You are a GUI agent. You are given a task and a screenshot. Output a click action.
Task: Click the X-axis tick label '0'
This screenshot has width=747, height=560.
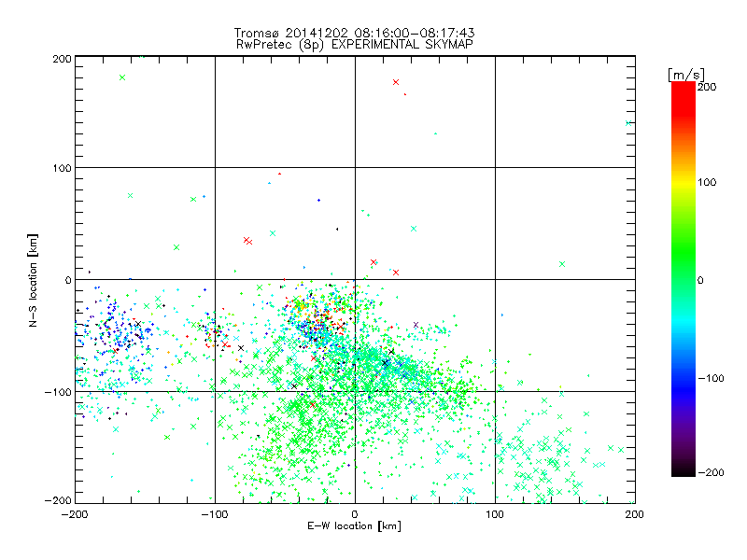pos(355,514)
